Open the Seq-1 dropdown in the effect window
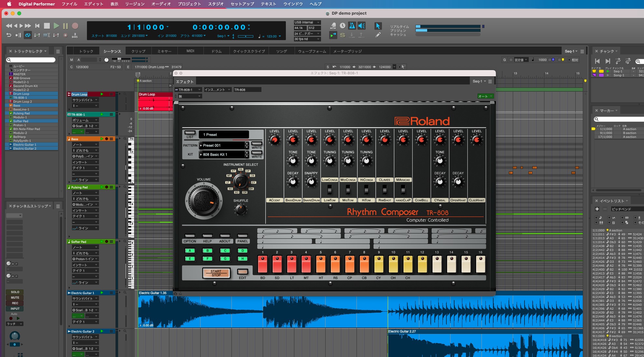 click(479, 81)
